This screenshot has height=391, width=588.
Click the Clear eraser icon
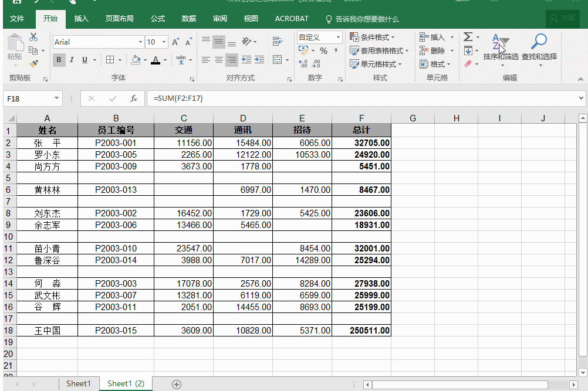468,64
